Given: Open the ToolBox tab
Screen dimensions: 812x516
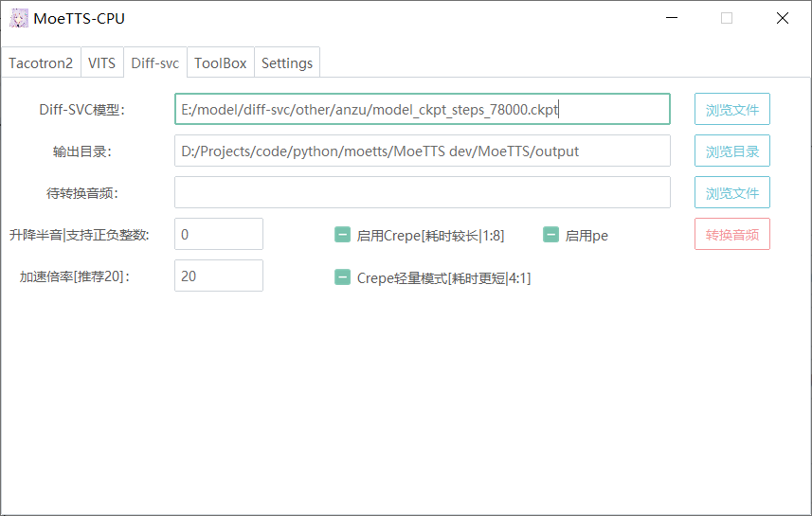Looking at the screenshot, I should [x=221, y=62].
